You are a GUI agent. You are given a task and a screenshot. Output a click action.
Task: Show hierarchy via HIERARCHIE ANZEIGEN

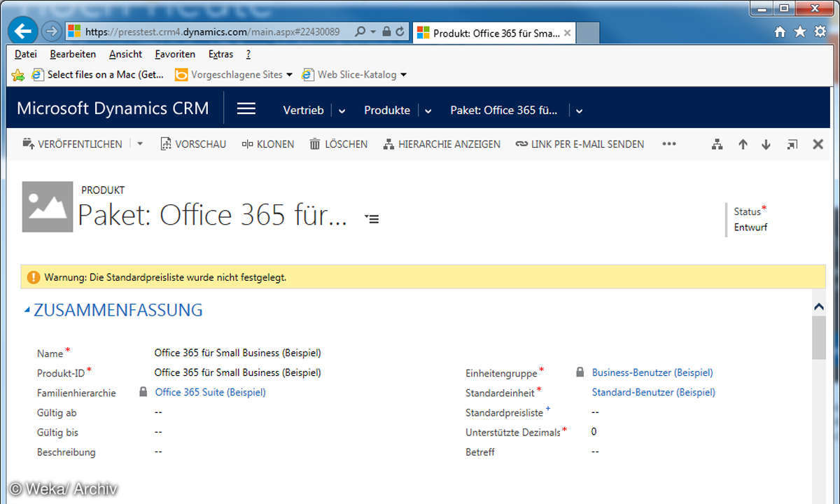[x=442, y=144]
